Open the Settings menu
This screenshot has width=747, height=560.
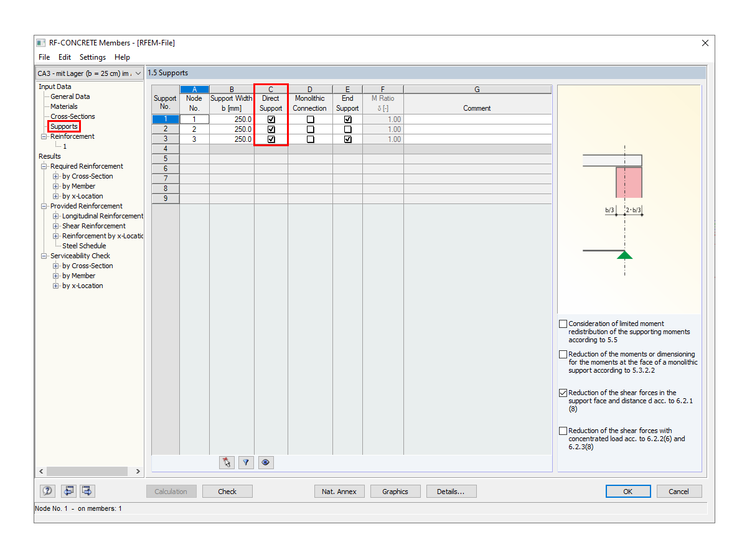[92, 57]
